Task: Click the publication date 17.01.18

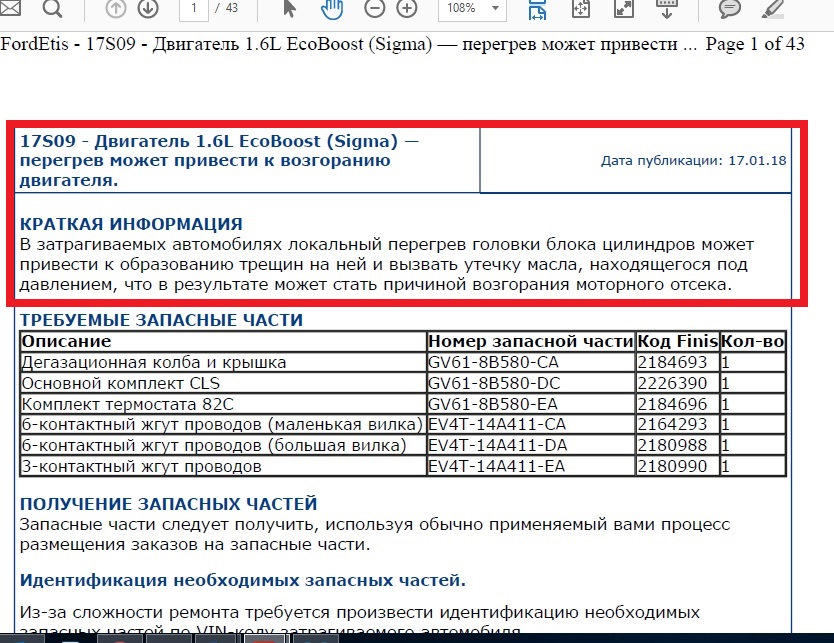Action: [x=694, y=161]
